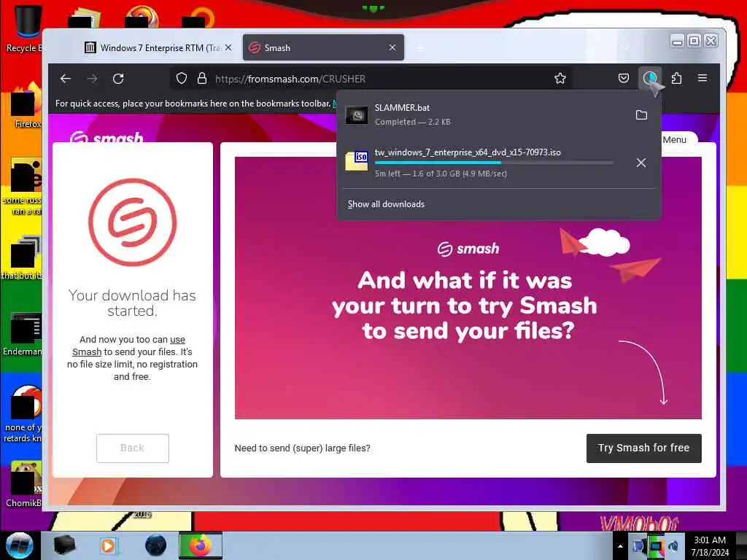Click the Show all downloads entry
The height and width of the screenshot is (560, 747).
pyautogui.click(x=387, y=204)
